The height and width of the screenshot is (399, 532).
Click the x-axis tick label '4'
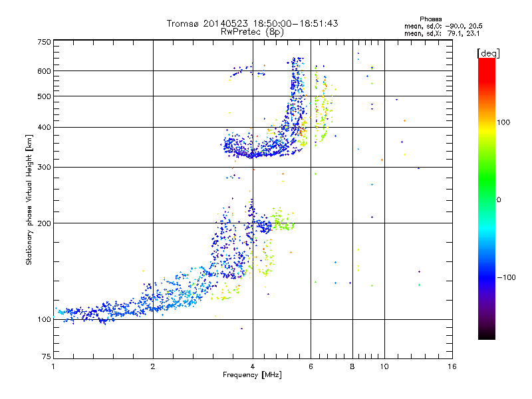(x=253, y=366)
